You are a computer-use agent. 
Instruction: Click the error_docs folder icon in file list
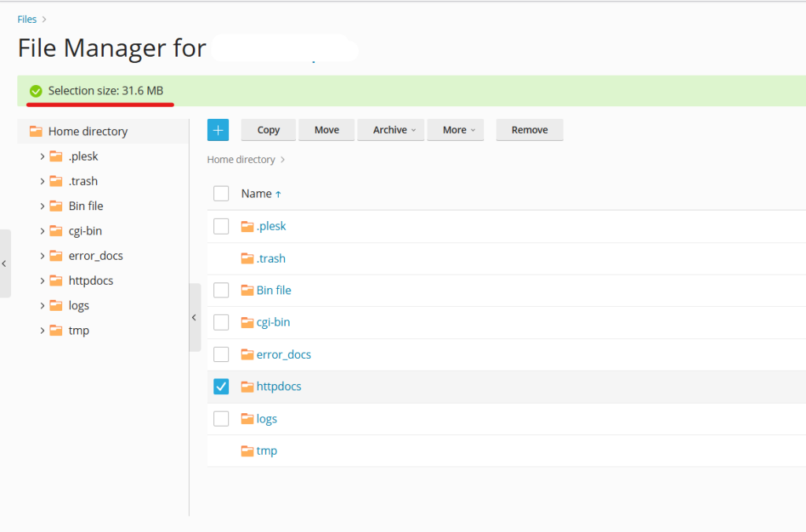point(247,354)
